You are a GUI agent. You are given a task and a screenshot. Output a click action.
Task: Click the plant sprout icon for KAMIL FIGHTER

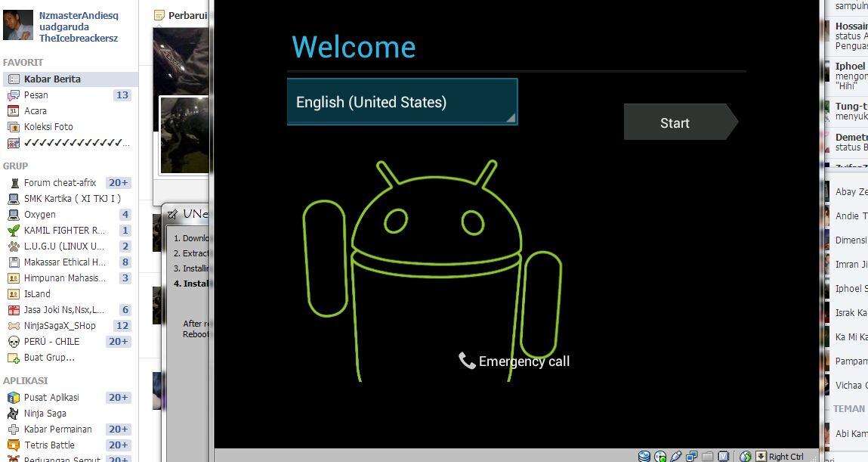[14, 231]
